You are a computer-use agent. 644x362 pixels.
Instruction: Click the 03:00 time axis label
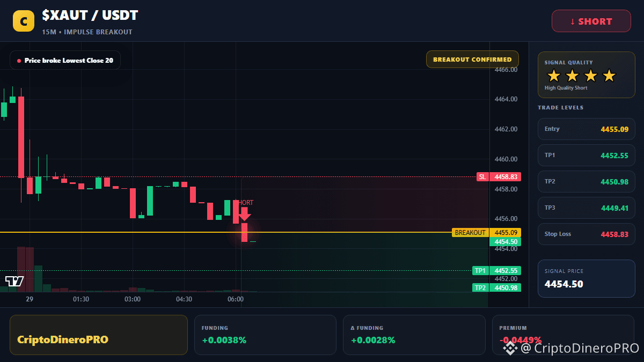(133, 299)
